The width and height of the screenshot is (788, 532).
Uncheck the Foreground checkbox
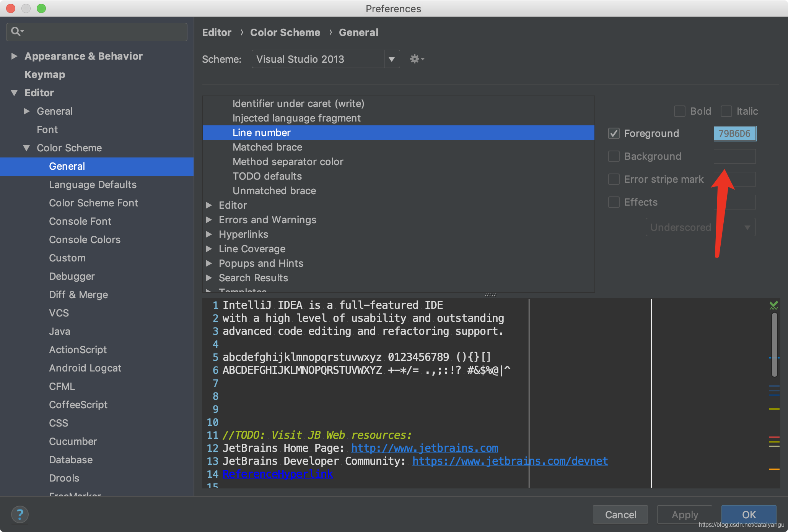click(614, 133)
